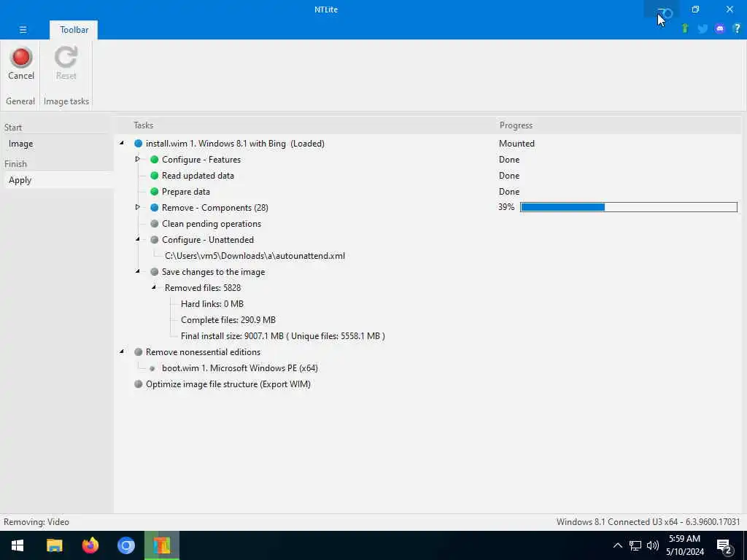The image size is (747, 560).
Task: Open File Explorer from the taskbar
Action: point(54,545)
